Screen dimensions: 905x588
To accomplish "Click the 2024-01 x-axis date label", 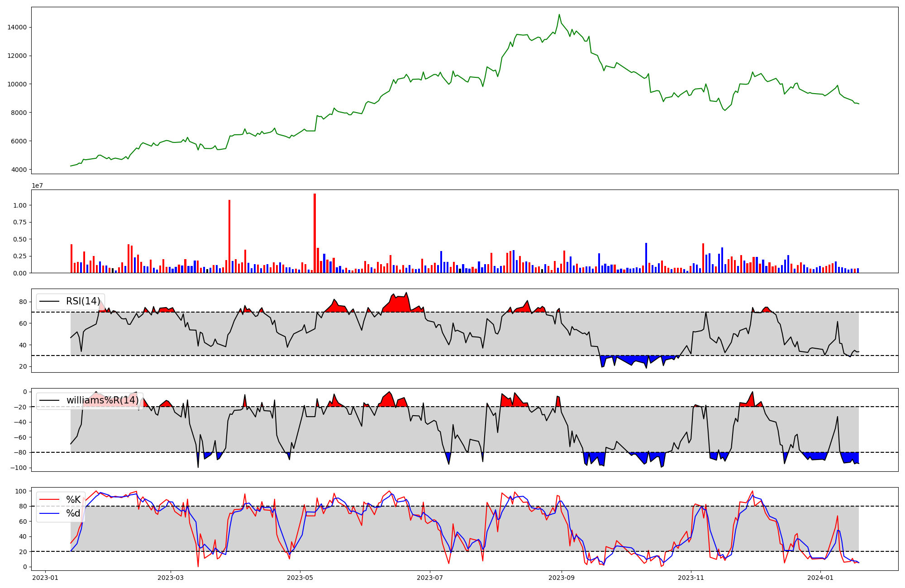I will [x=820, y=578].
